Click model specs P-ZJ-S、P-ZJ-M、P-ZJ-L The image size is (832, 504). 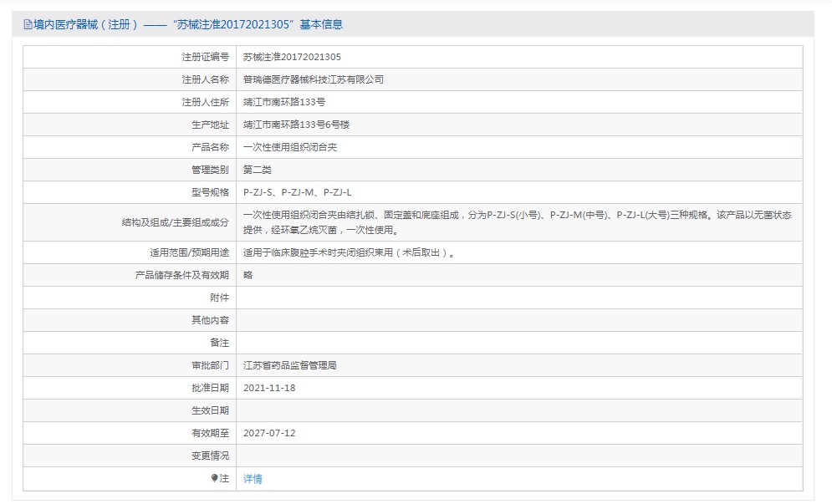[x=297, y=192]
